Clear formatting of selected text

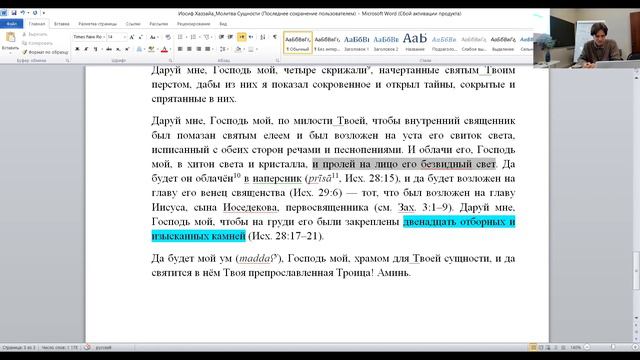click(x=168, y=37)
